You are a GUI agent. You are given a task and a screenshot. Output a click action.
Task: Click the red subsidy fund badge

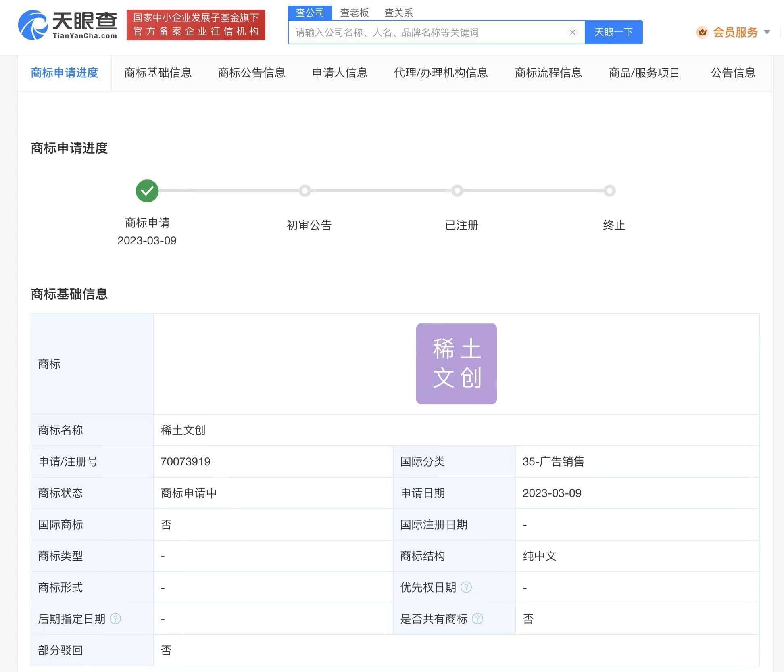pyautogui.click(x=196, y=25)
